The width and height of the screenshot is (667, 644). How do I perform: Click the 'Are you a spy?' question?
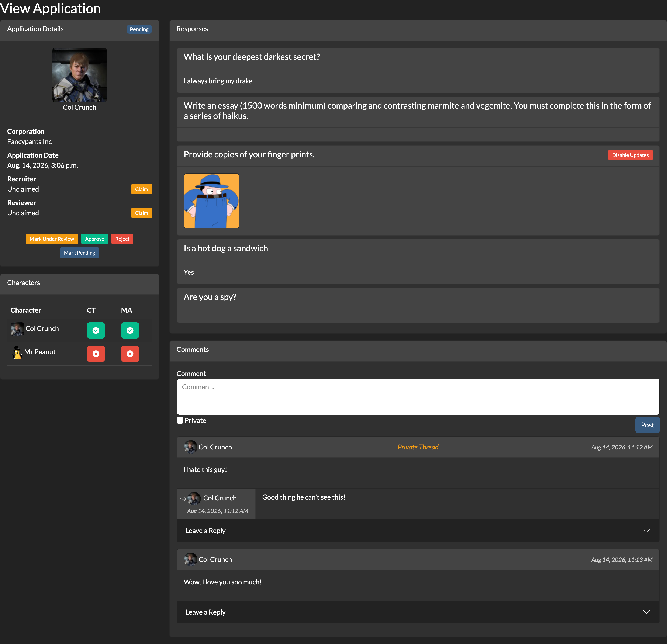click(x=210, y=297)
